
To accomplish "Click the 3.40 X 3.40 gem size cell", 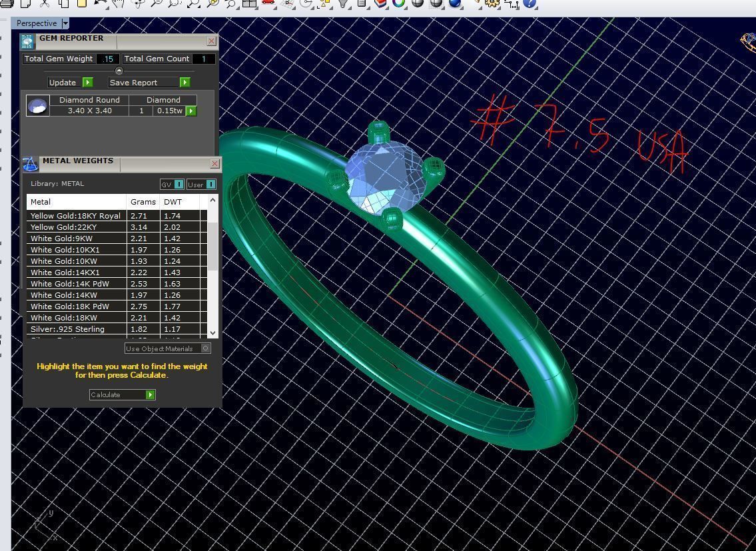I will pos(90,111).
